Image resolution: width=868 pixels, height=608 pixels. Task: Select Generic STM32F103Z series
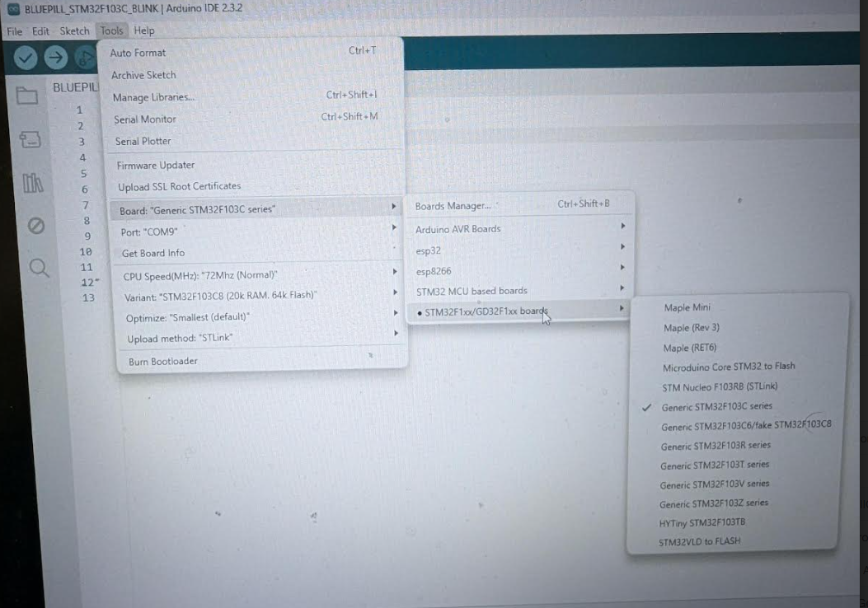pos(734,503)
